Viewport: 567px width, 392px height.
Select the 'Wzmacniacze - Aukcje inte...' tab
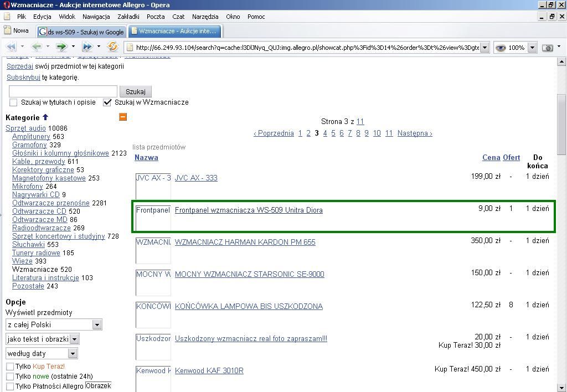pos(174,31)
